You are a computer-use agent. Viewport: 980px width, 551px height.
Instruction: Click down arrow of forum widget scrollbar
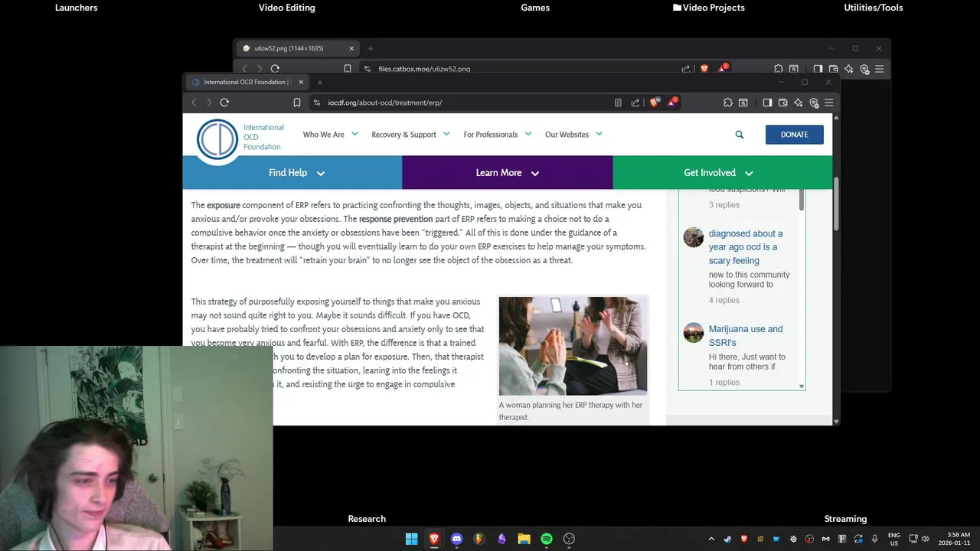[802, 386]
